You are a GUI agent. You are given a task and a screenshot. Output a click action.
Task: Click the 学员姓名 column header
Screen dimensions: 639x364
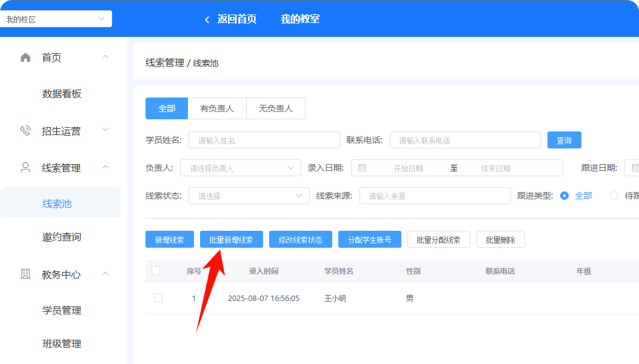339,271
